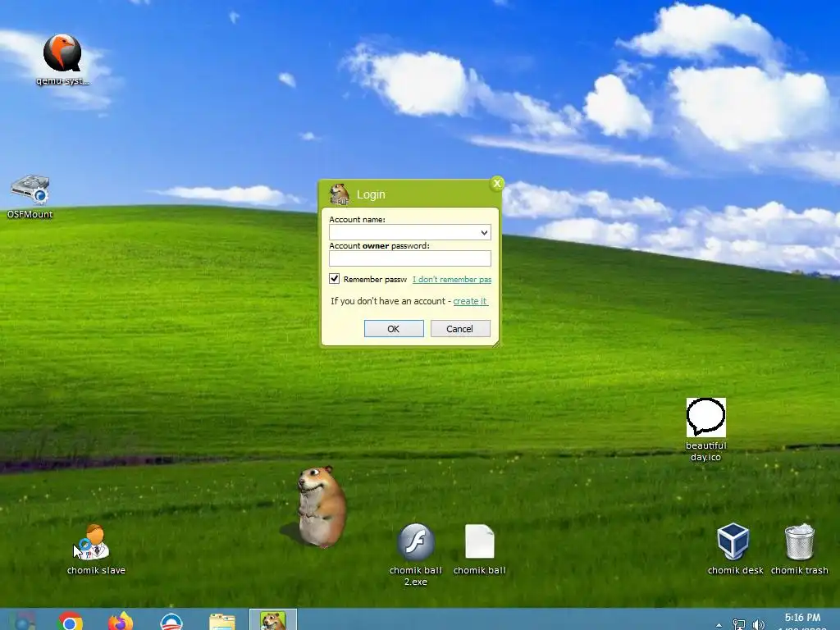Select the blank chomik ball file icon

pyautogui.click(x=479, y=549)
